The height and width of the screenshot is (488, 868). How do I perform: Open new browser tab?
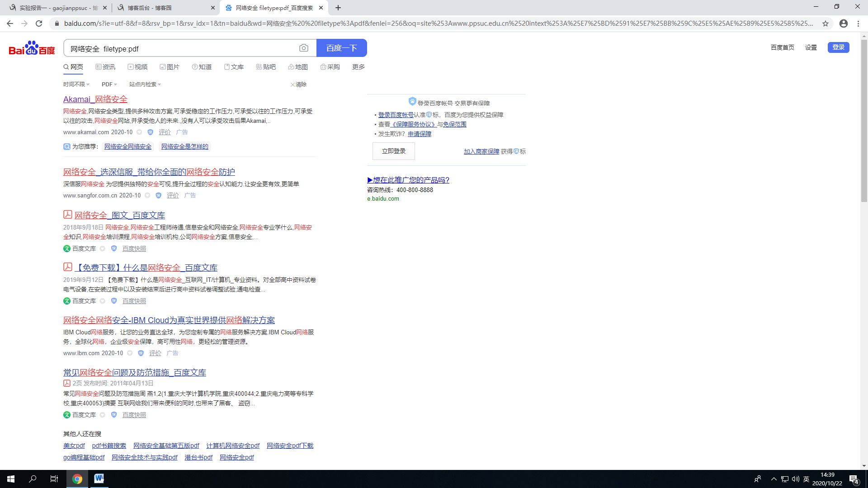click(x=338, y=8)
